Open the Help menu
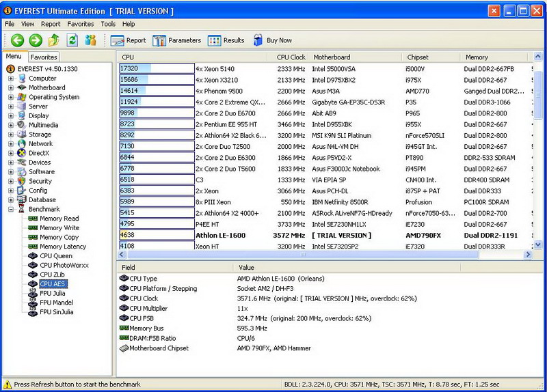The image size is (547, 392). coord(129,24)
